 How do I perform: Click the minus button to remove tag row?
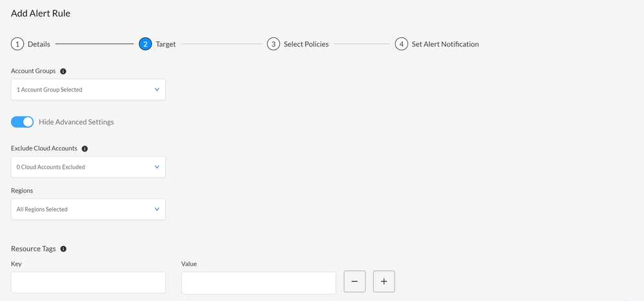click(x=355, y=282)
